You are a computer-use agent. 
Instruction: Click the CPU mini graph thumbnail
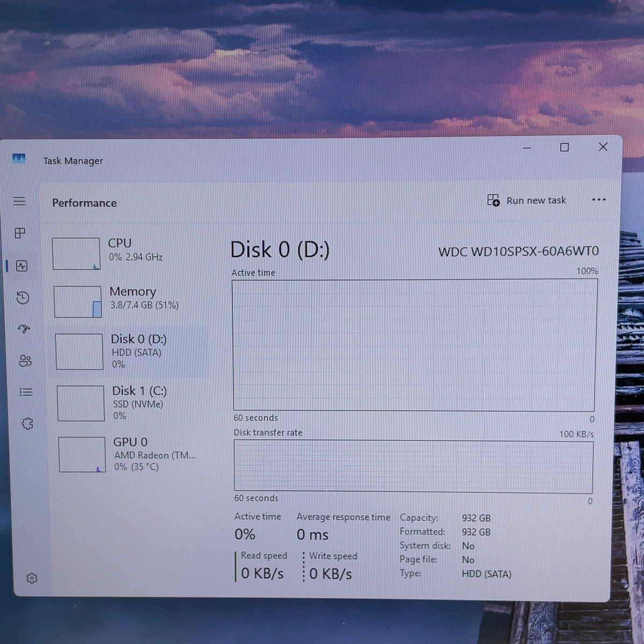(76, 254)
